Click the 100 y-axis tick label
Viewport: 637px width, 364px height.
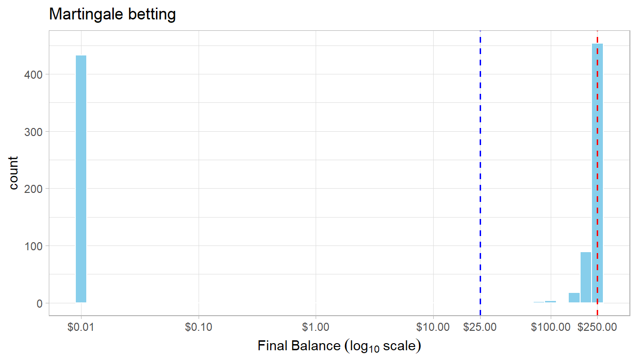click(x=36, y=246)
